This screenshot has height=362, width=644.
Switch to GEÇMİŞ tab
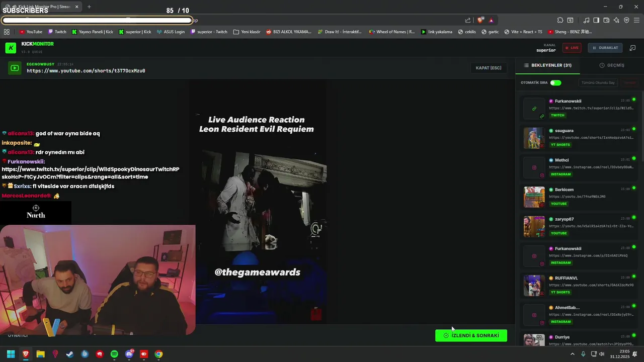pos(612,65)
